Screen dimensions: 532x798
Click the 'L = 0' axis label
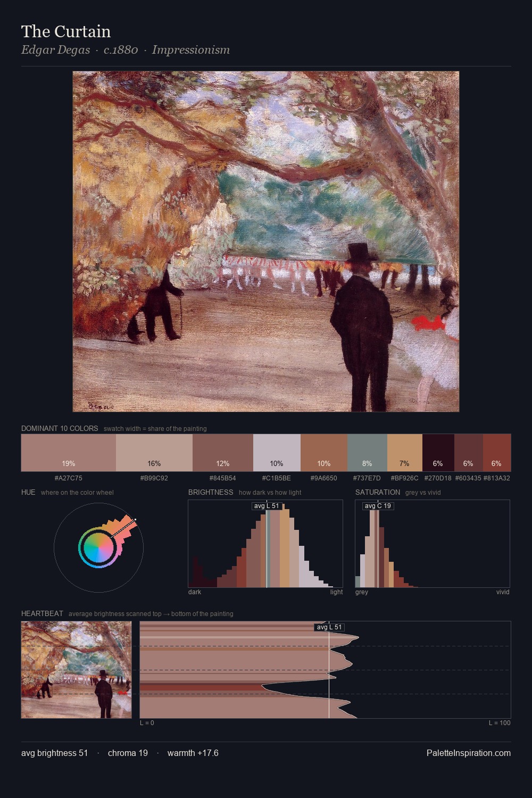[x=147, y=723]
